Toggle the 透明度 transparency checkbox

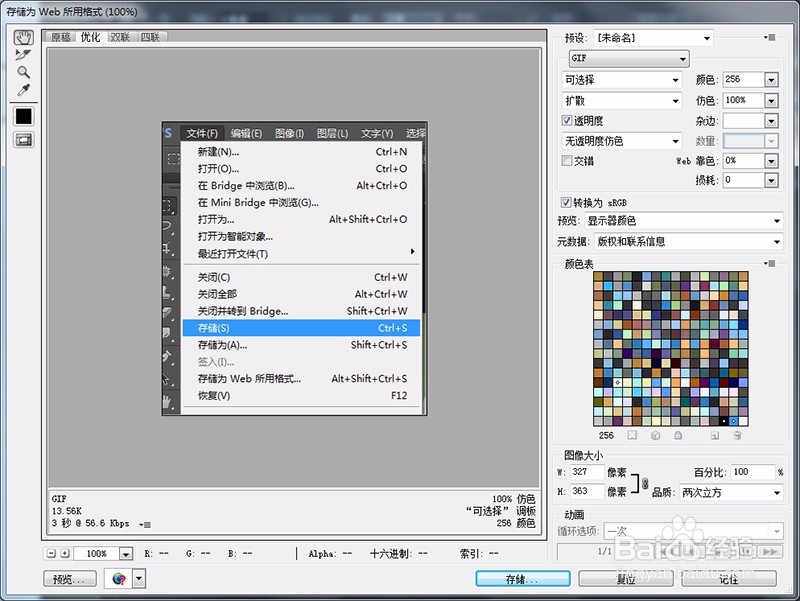pos(567,119)
